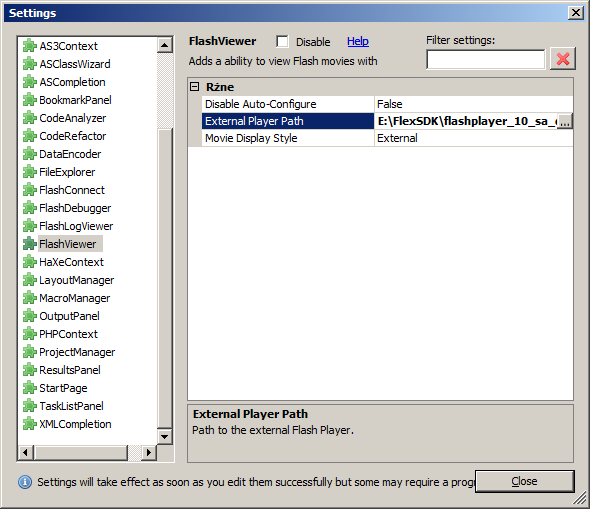
Task: Click the AS3Context plugin icon
Action: [30, 46]
